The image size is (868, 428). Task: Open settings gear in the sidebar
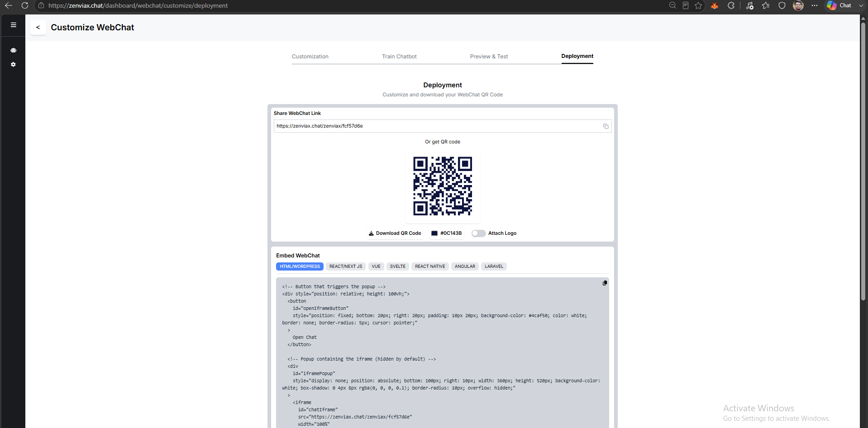[14, 65]
